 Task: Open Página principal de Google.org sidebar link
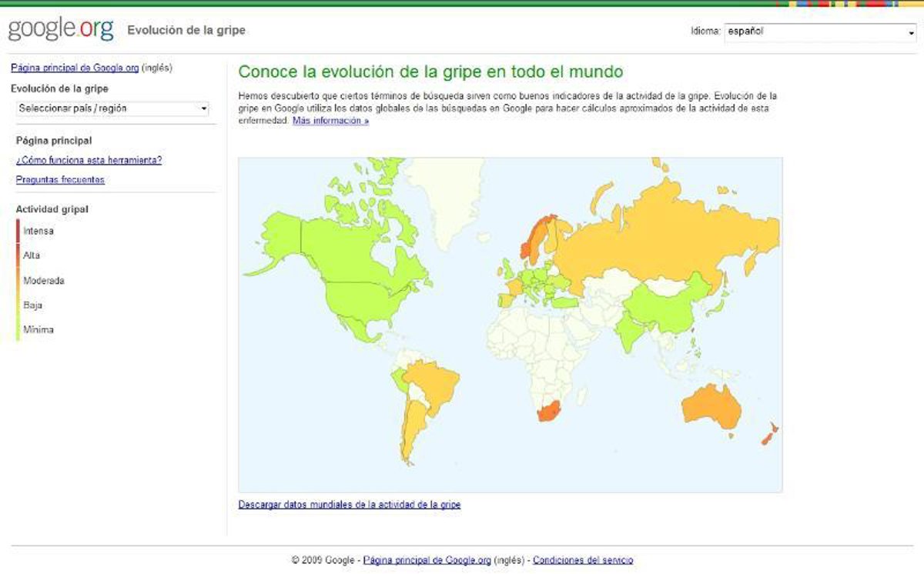pos(75,68)
